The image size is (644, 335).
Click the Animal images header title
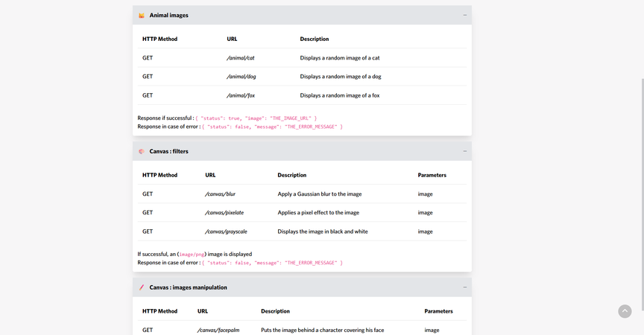[168, 15]
